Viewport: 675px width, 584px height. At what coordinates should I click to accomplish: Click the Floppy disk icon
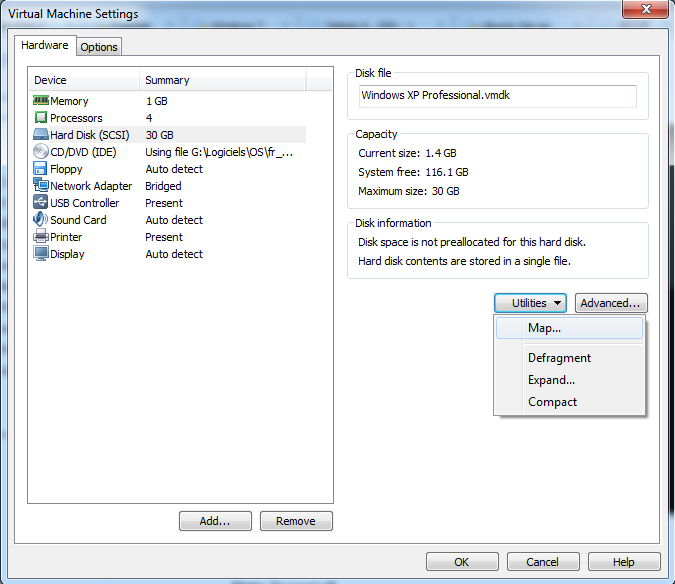(x=40, y=169)
